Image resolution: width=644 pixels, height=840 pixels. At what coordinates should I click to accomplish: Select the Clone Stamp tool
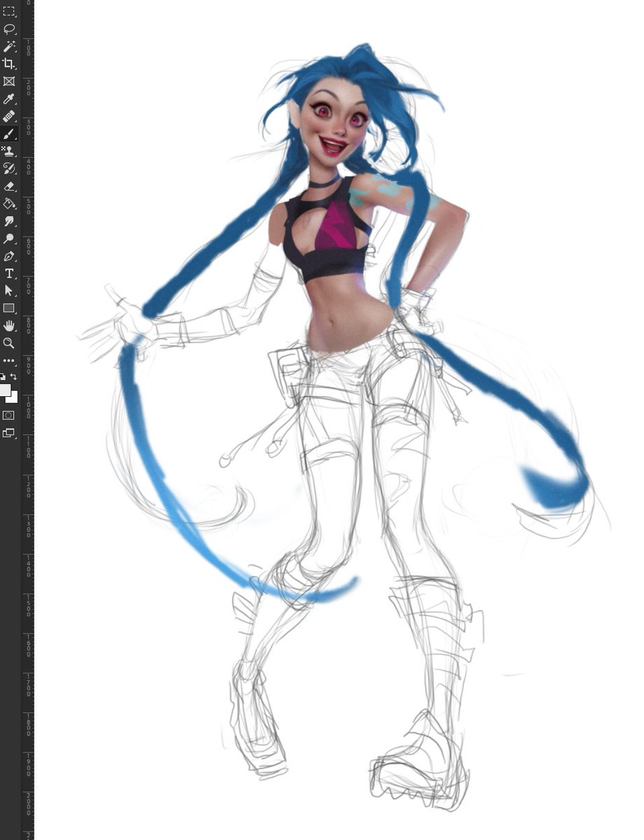tap(8, 151)
